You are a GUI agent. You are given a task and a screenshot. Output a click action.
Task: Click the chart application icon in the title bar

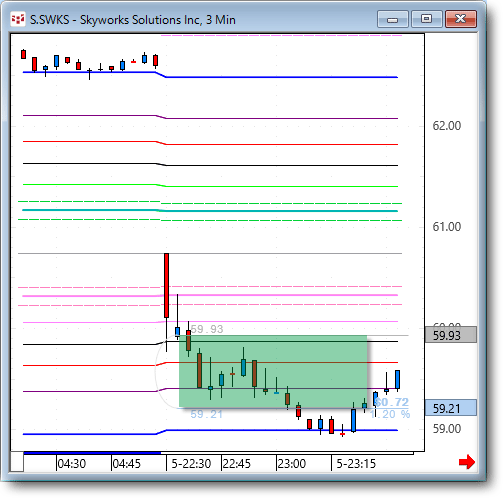[18, 19]
